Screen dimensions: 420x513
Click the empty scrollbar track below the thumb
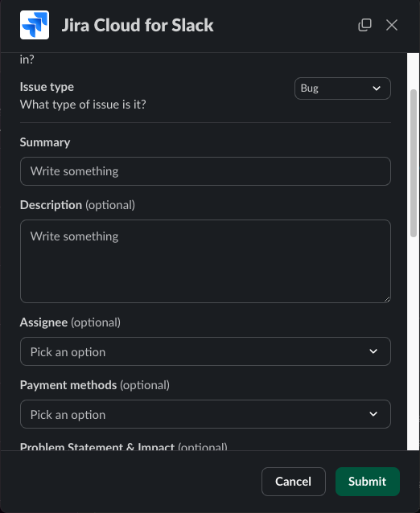pyautogui.click(x=414, y=343)
